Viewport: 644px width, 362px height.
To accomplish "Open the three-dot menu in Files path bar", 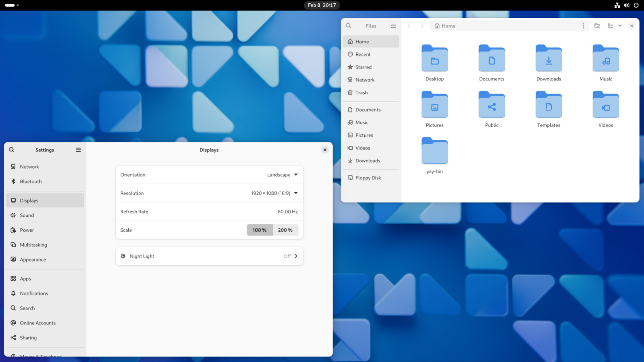I will (x=583, y=26).
